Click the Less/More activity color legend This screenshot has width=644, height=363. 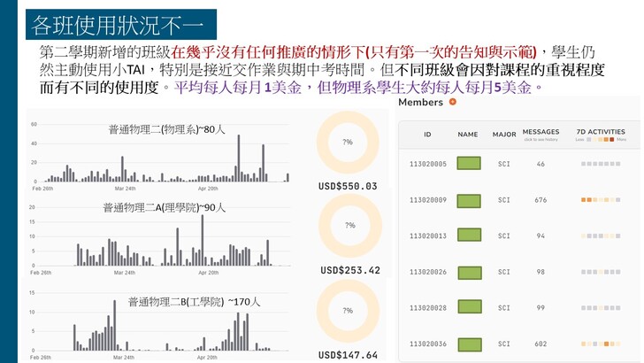[601, 140]
